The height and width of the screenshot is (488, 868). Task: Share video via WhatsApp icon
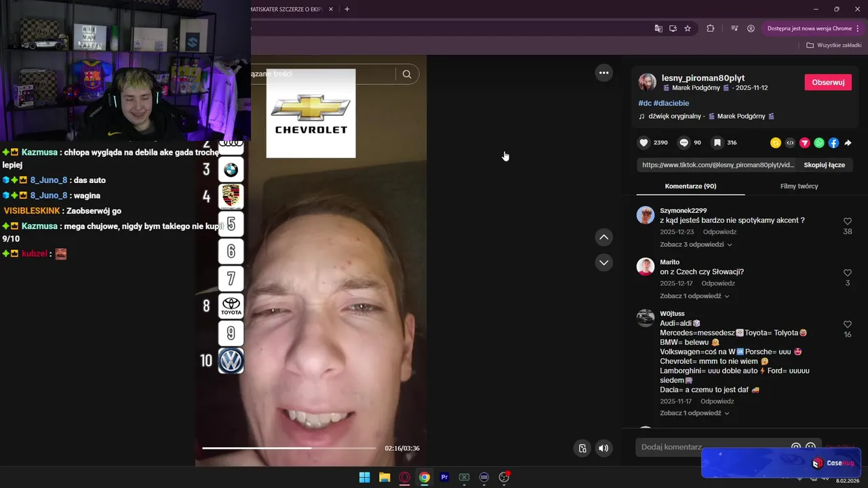[x=819, y=143]
